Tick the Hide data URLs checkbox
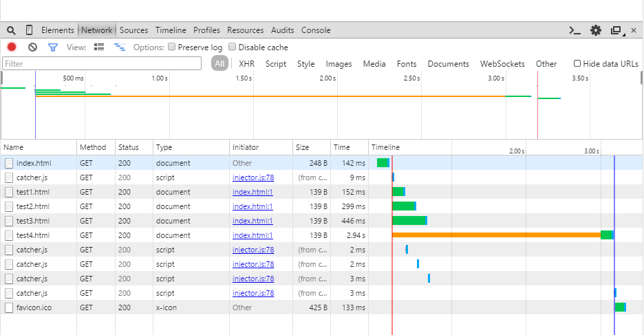 click(x=577, y=63)
